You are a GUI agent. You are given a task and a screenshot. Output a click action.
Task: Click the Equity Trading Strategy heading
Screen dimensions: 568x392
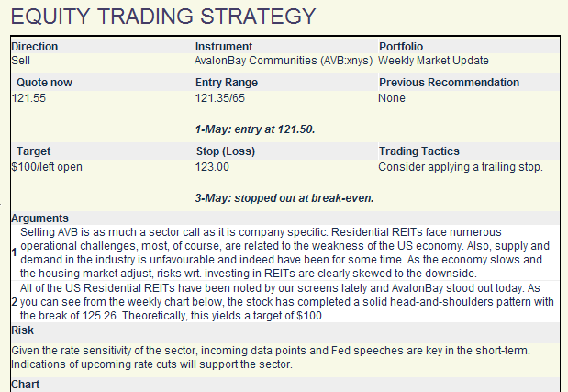164,17
